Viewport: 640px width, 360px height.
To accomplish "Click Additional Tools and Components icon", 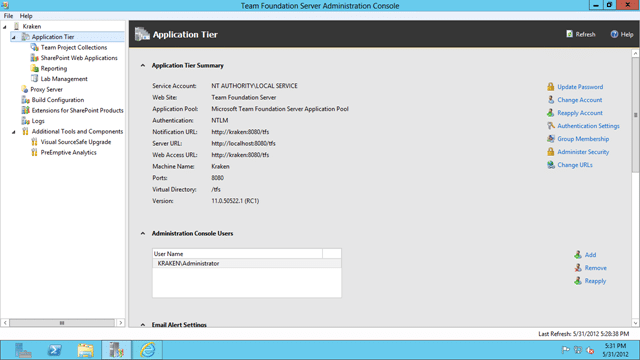I will 25,131.
